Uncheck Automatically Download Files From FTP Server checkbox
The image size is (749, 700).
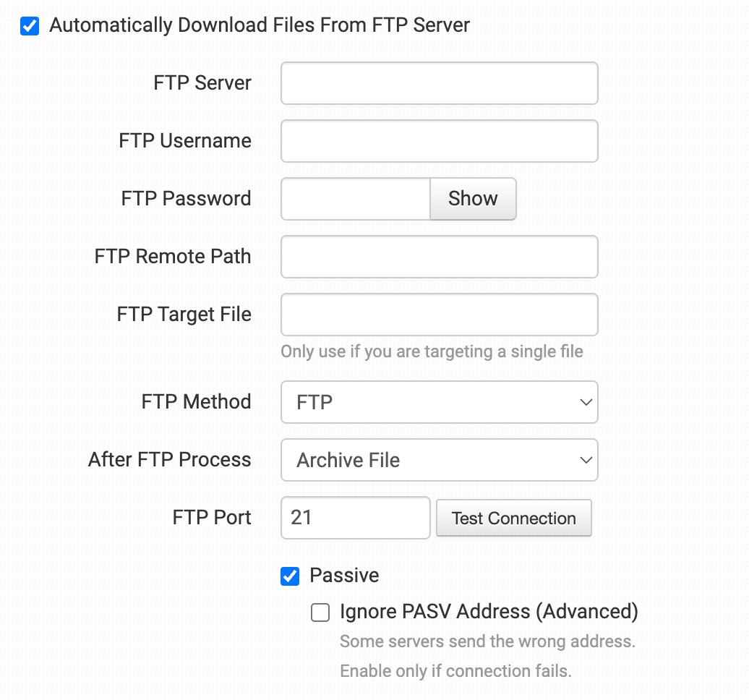coord(30,26)
